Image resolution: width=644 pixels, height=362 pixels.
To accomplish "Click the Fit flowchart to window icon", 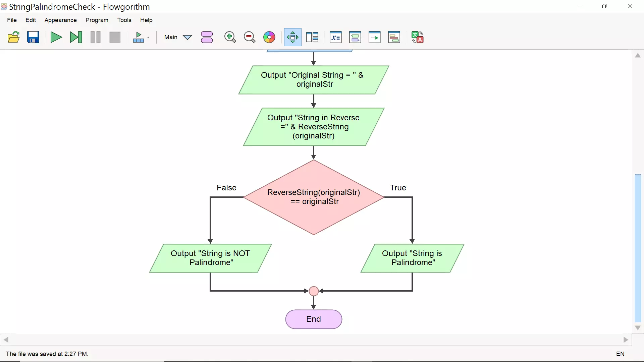I will [x=293, y=37].
